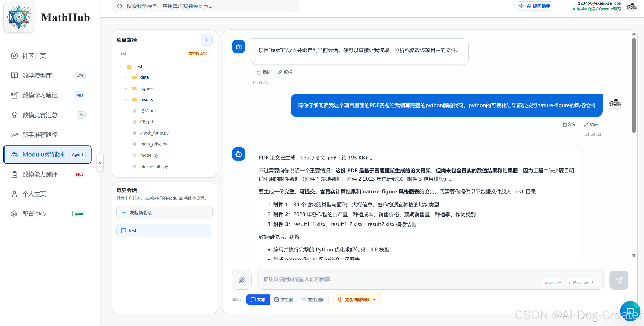Collapse the sidebar with the chevron handle
This screenshot has height=326, width=644.
click(x=100, y=162)
